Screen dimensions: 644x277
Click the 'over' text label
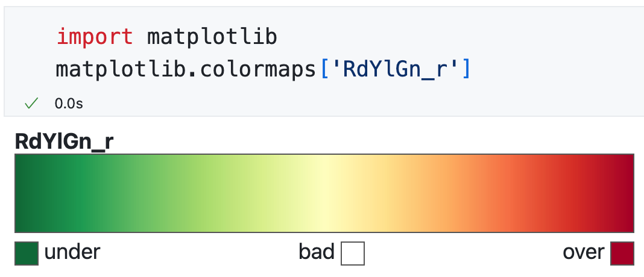(x=584, y=252)
